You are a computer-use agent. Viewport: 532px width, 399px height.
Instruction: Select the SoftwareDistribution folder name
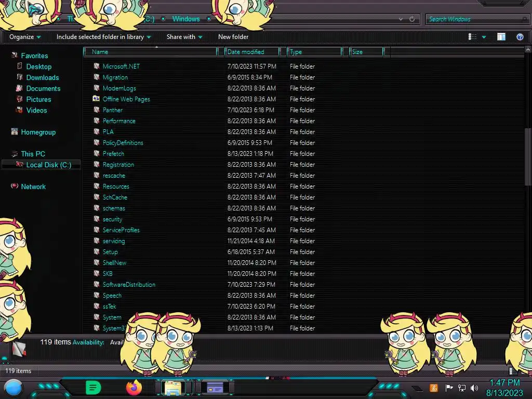coord(129,284)
